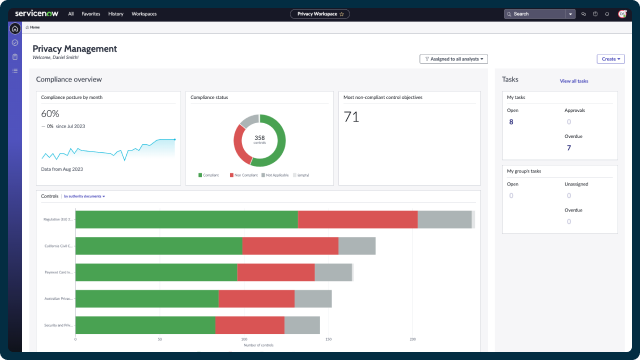Click the ServiceNow logo
The width and height of the screenshot is (640, 360).
tap(36, 13)
